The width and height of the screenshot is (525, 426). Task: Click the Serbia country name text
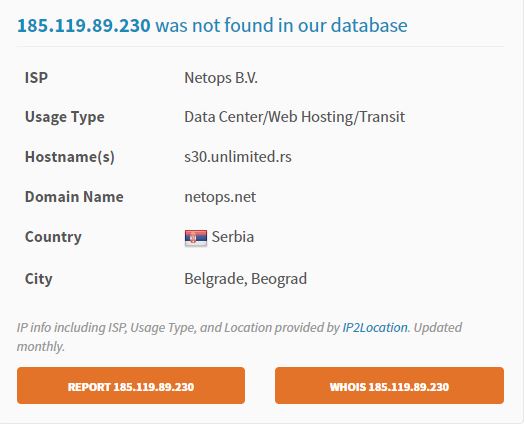pos(233,237)
